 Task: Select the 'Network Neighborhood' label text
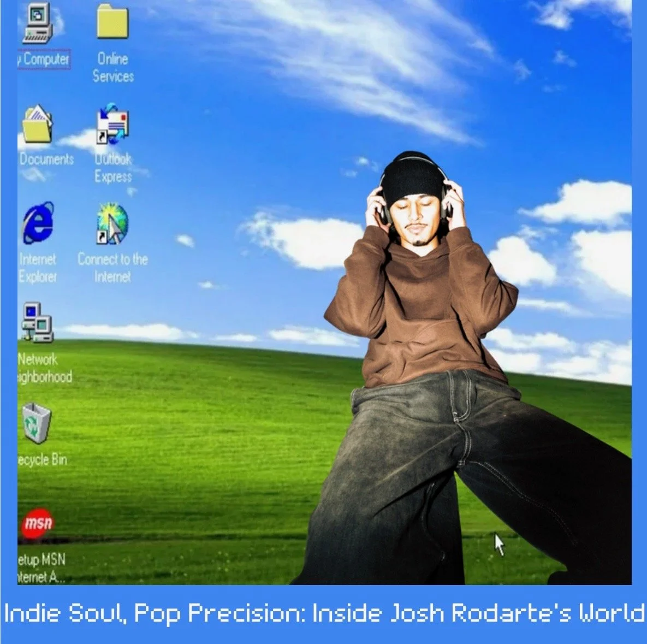(44, 368)
